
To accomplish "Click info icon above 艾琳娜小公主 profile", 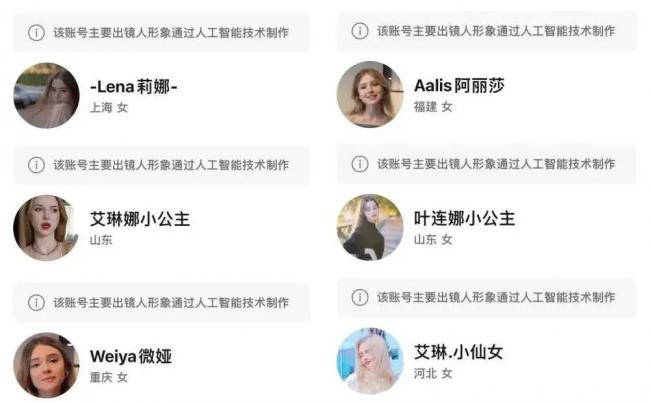I will coord(36,165).
